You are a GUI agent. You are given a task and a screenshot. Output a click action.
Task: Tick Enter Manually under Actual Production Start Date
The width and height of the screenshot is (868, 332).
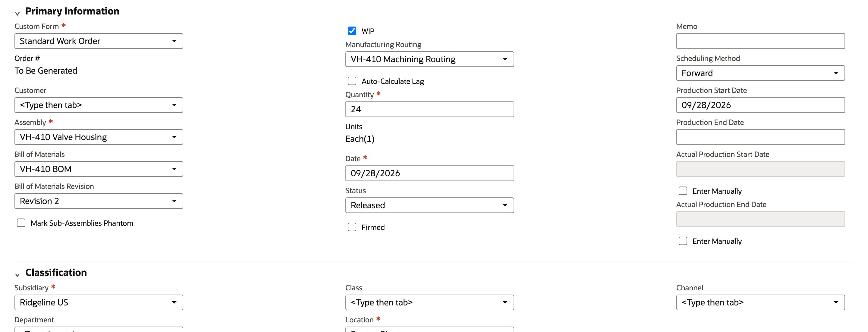(x=683, y=191)
